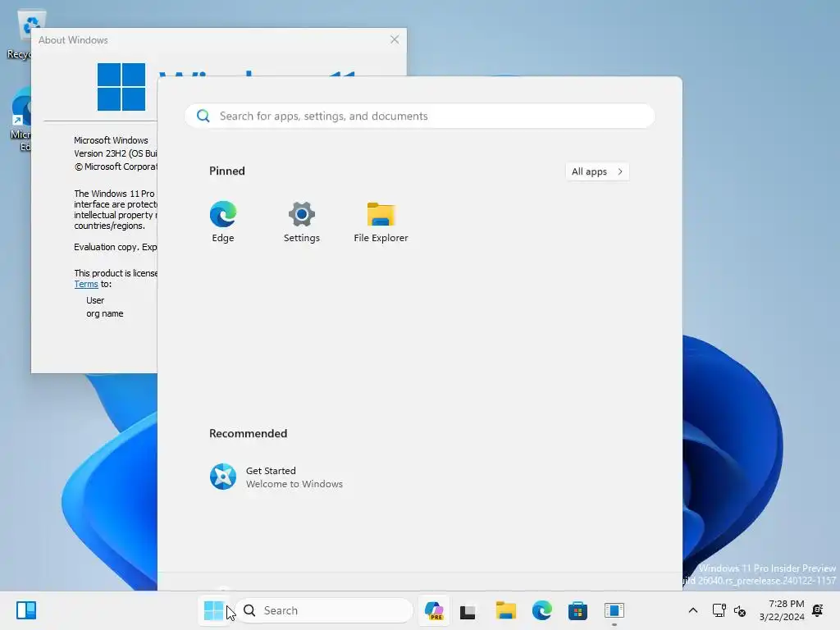The height and width of the screenshot is (630, 840).
Task: Open Copilot preview from the taskbar
Action: tap(434, 610)
